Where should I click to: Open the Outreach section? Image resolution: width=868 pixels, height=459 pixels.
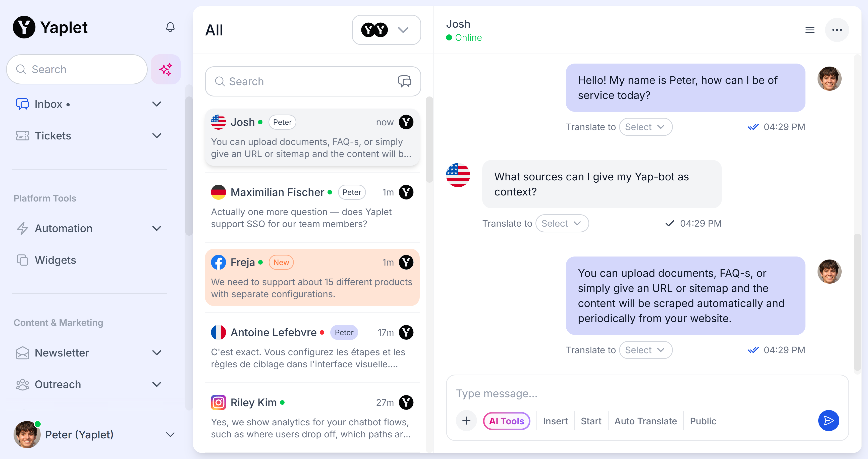coord(58,384)
